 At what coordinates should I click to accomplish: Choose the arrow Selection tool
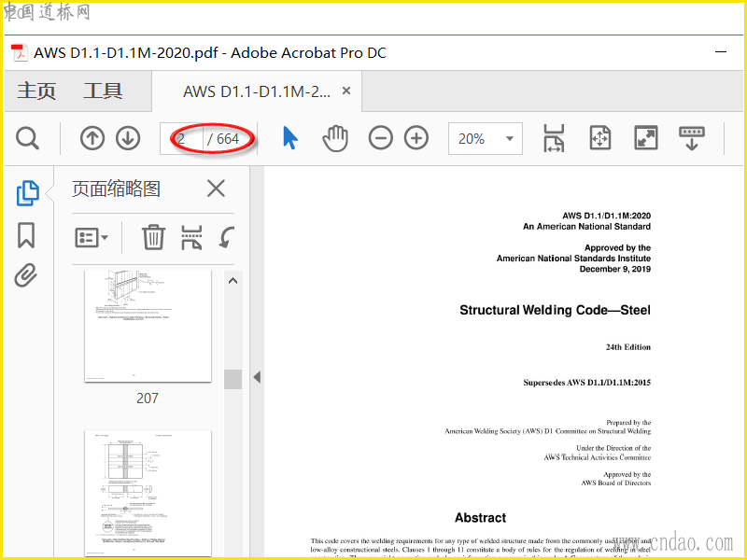coord(289,138)
